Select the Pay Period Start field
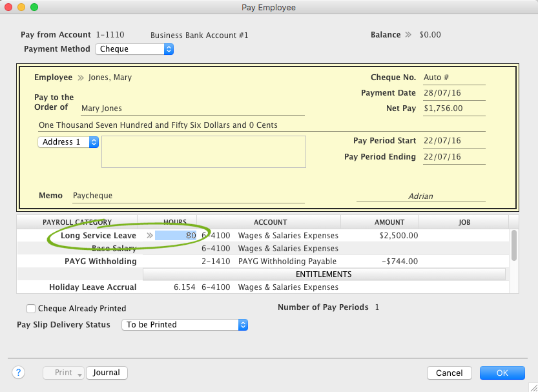 click(x=453, y=141)
